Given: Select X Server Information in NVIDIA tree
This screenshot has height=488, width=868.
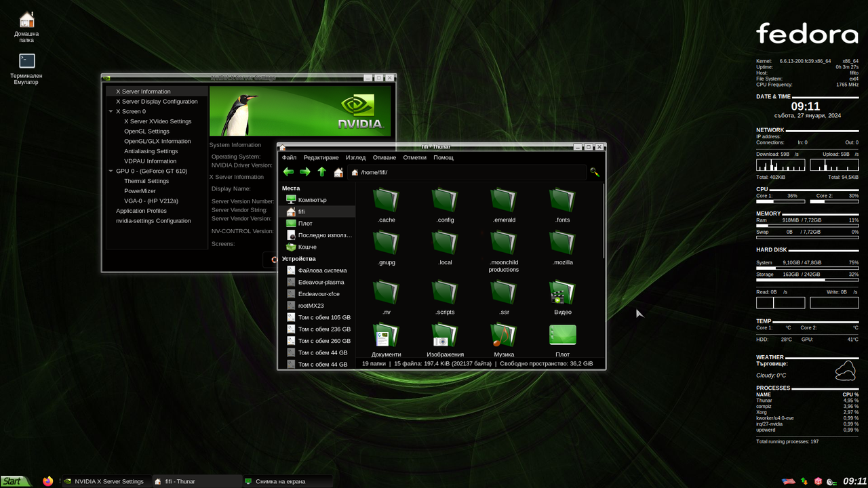Looking at the screenshot, I should click(143, 91).
